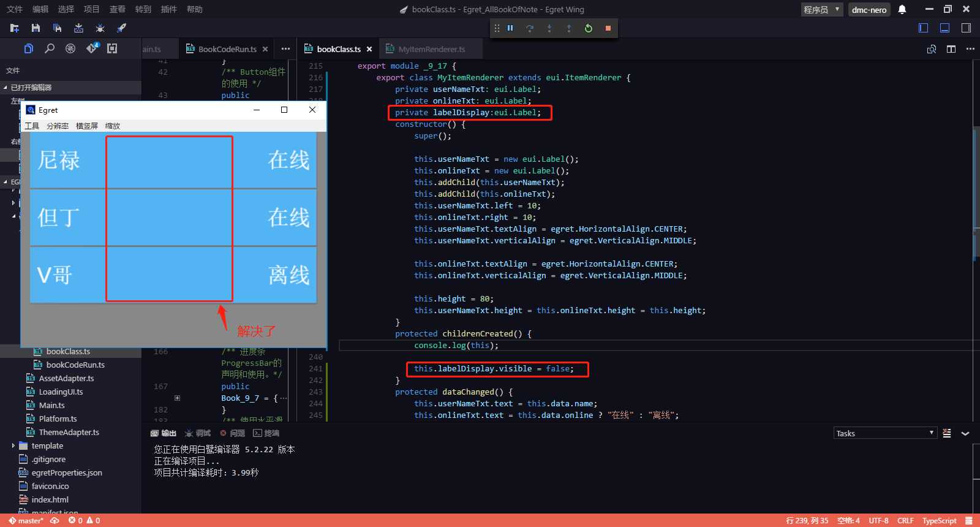The height and width of the screenshot is (527, 980).
Task: Restart debugging with the green circular arrow
Action: [x=589, y=28]
